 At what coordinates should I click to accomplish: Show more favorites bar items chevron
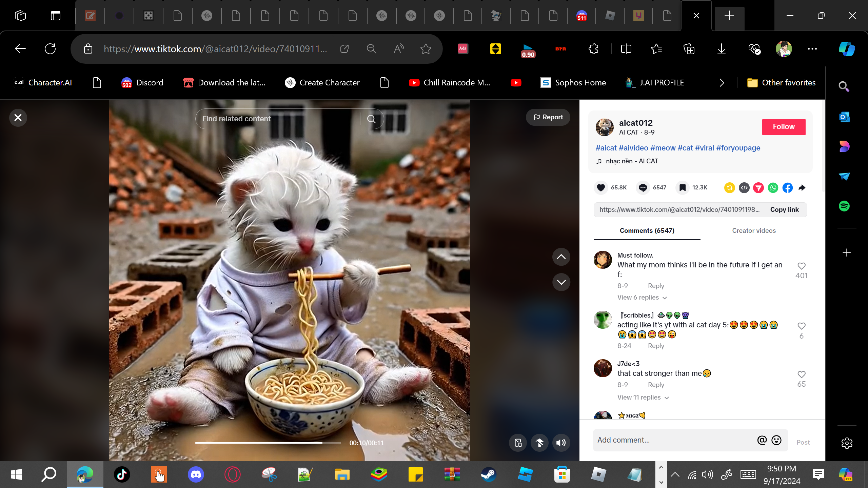pyautogui.click(x=722, y=83)
